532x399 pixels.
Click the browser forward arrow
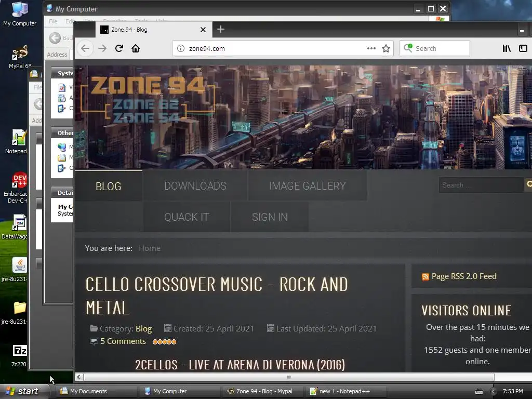pos(102,48)
